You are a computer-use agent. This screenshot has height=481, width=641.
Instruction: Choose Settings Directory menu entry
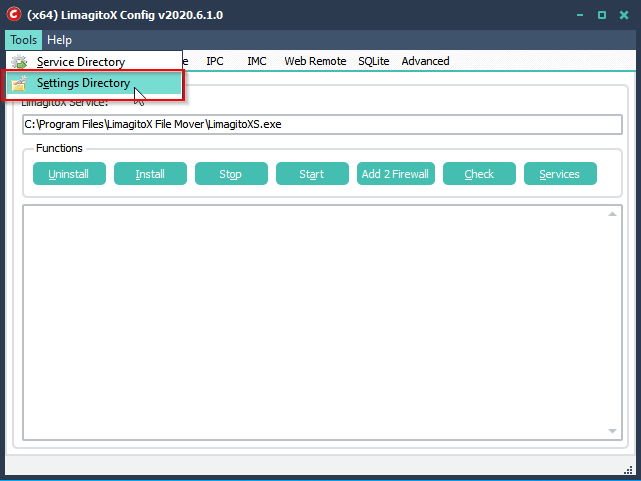pos(94,83)
